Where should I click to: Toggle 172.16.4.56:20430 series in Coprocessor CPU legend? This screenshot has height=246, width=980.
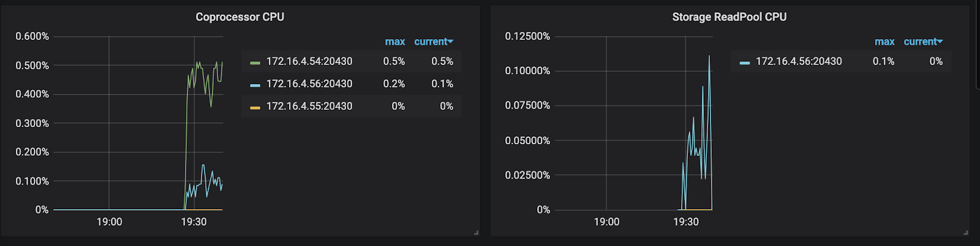coord(309,83)
